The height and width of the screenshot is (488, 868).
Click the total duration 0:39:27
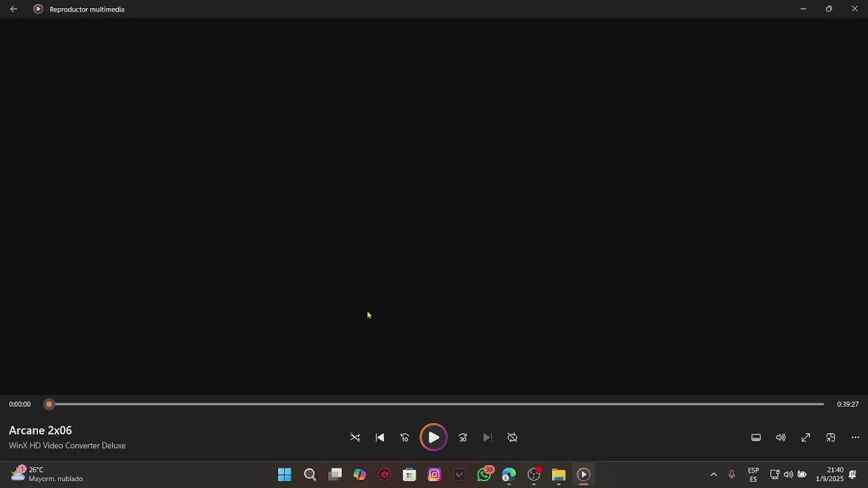(848, 404)
